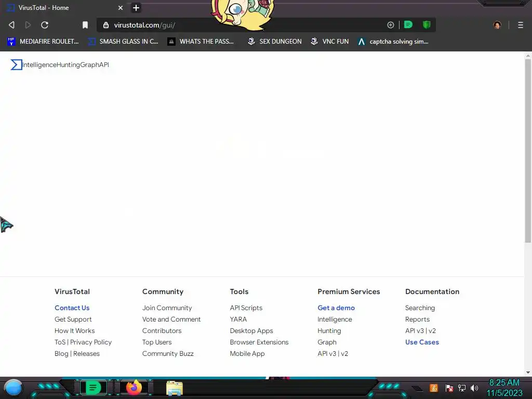Click Get a demo link
Image resolution: width=532 pixels, height=399 pixels.
(336, 308)
